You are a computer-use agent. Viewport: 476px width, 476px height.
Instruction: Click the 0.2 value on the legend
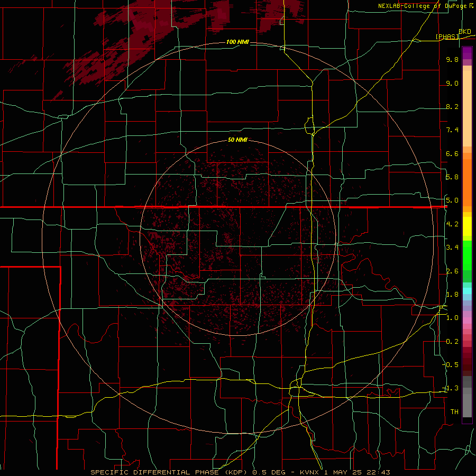(452, 342)
